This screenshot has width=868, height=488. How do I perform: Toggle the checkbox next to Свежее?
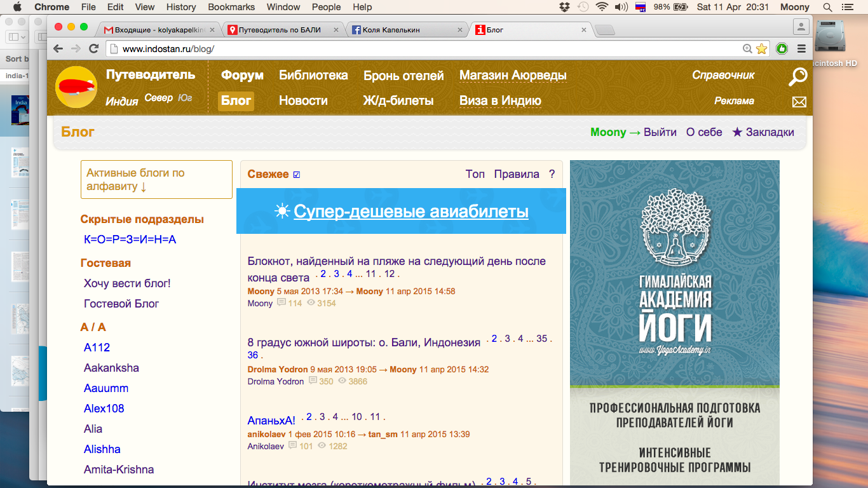coord(297,175)
